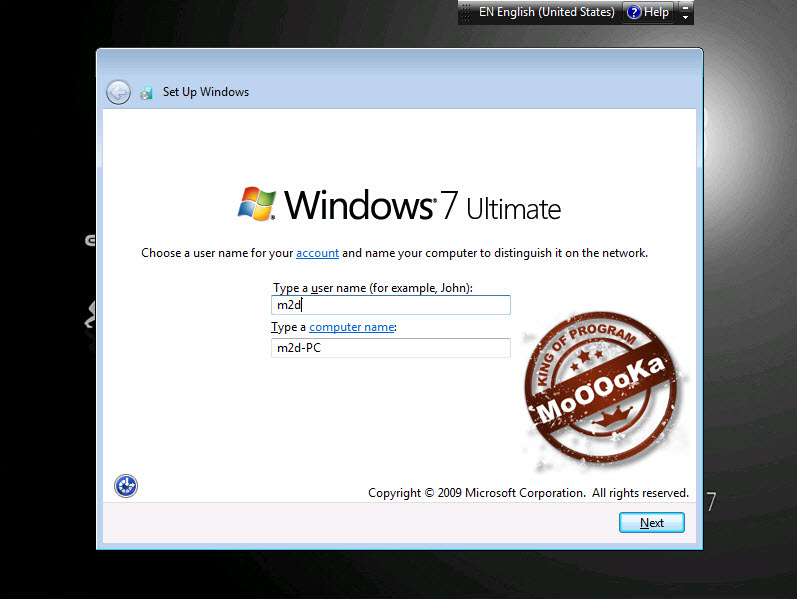Click the 'Type a user name' label
This screenshot has width=797, height=599.
373,288
